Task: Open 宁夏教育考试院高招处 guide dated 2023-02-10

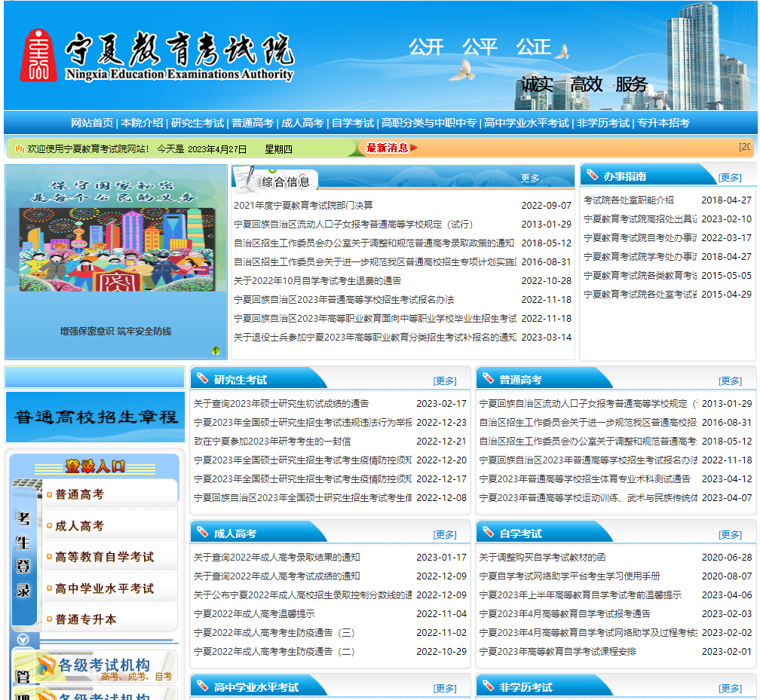Action: pyautogui.click(x=640, y=219)
